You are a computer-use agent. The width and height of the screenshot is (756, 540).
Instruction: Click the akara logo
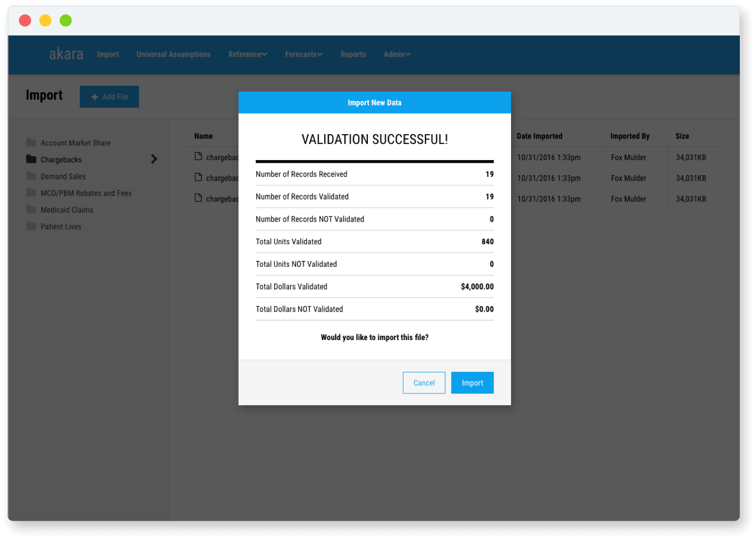point(66,54)
